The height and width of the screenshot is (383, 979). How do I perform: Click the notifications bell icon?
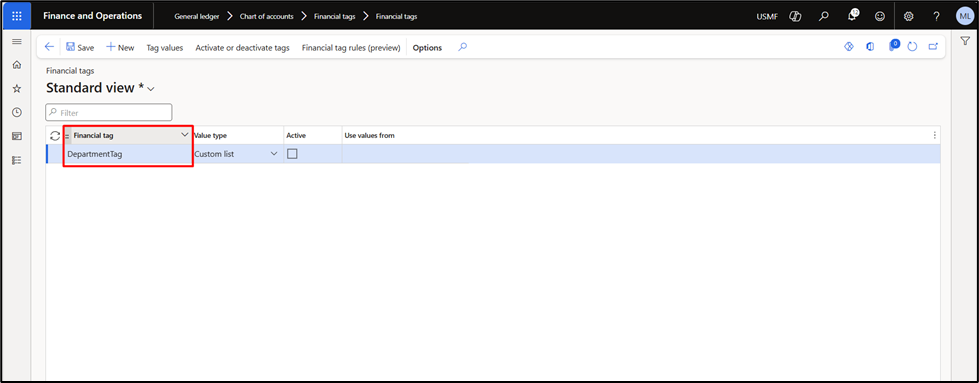pos(852,16)
